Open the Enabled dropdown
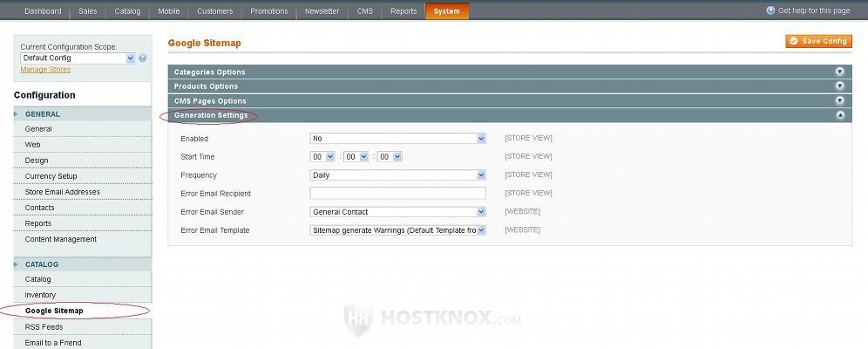Image resolution: width=868 pixels, height=349 pixels. 397,138
